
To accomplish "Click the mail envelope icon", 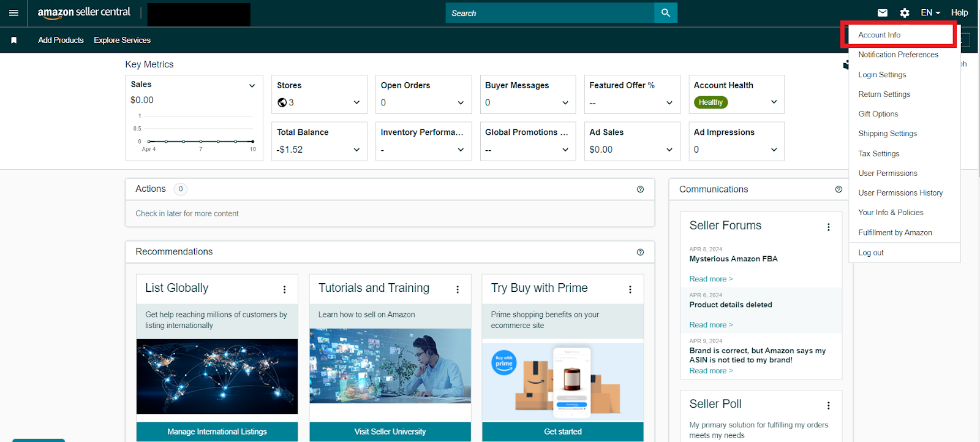I will click(x=882, y=13).
